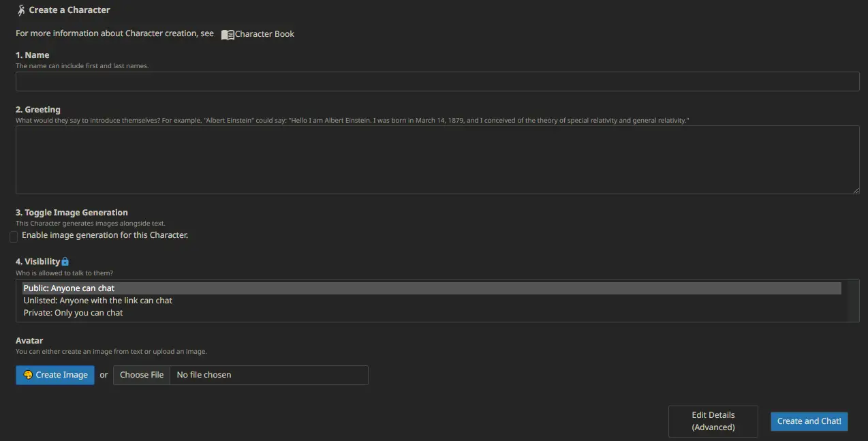Enable the image generation checkbox
Image resolution: width=868 pixels, height=441 pixels.
tap(14, 237)
